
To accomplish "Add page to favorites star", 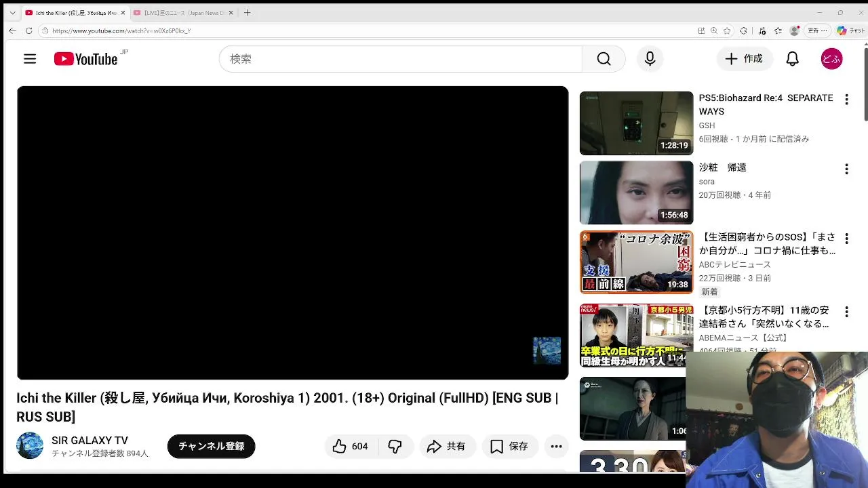I will click(727, 30).
